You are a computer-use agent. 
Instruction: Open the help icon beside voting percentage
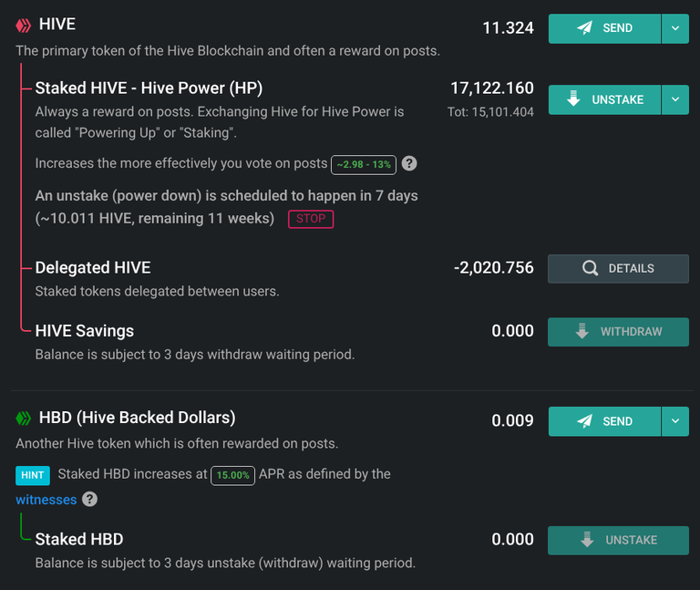click(409, 163)
